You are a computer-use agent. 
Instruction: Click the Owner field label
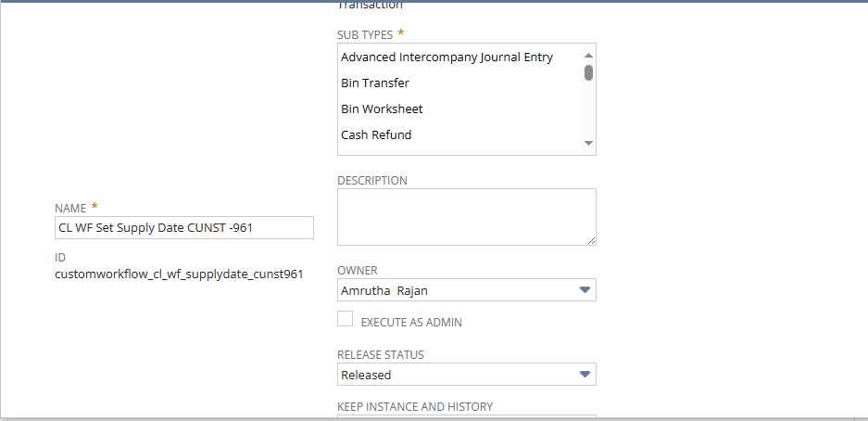pos(358,270)
